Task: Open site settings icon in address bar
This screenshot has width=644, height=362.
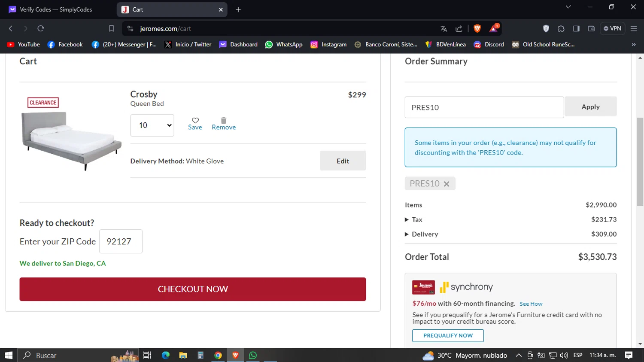Action: point(131,29)
